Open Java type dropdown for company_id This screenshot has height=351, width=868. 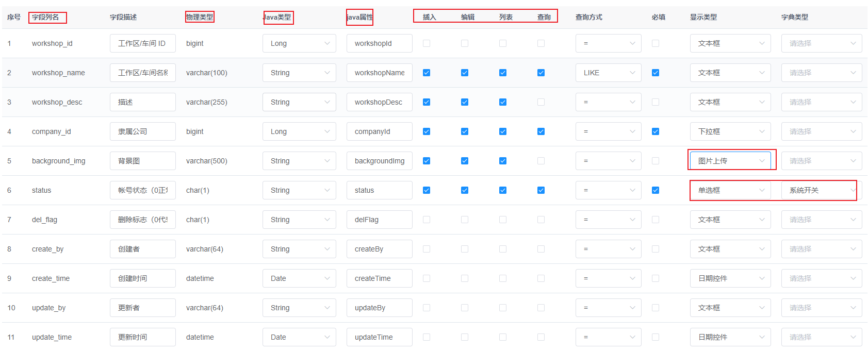click(299, 131)
